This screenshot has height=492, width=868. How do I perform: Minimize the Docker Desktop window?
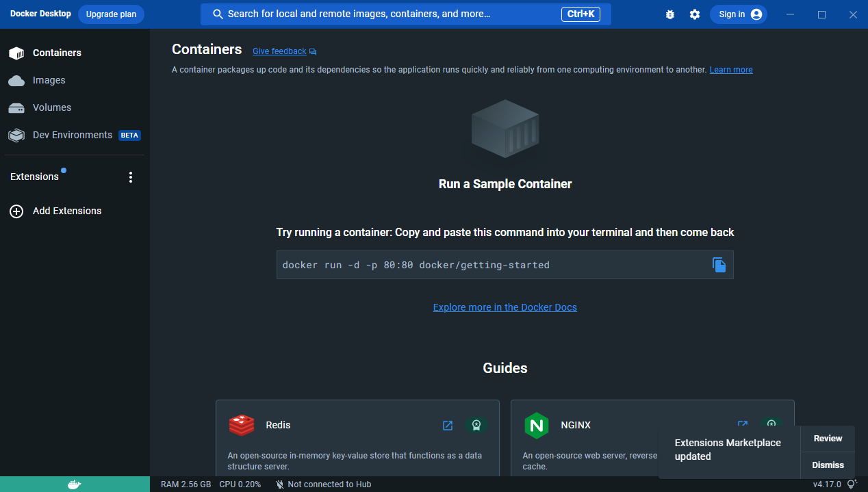click(x=791, y=14)
